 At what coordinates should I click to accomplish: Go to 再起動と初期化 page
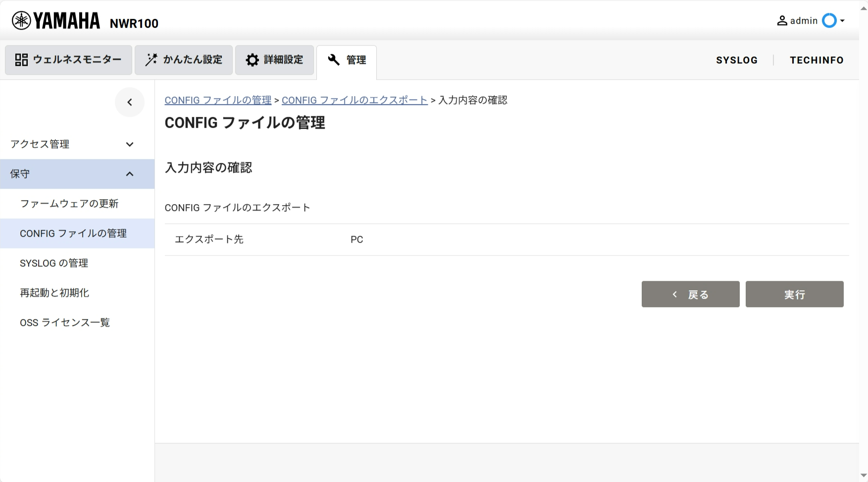click(54, 293)
